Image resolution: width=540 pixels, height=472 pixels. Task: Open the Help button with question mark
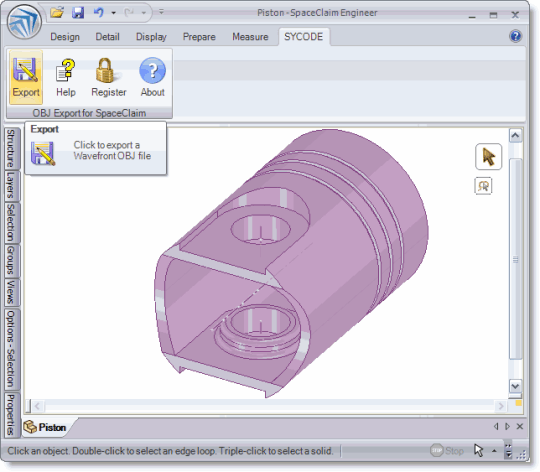coord(65,77)
